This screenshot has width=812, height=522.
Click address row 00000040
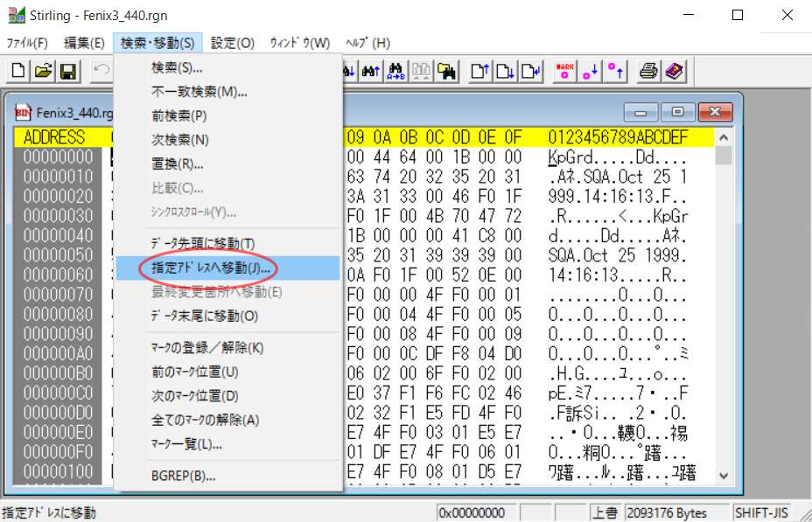point(58,236)
